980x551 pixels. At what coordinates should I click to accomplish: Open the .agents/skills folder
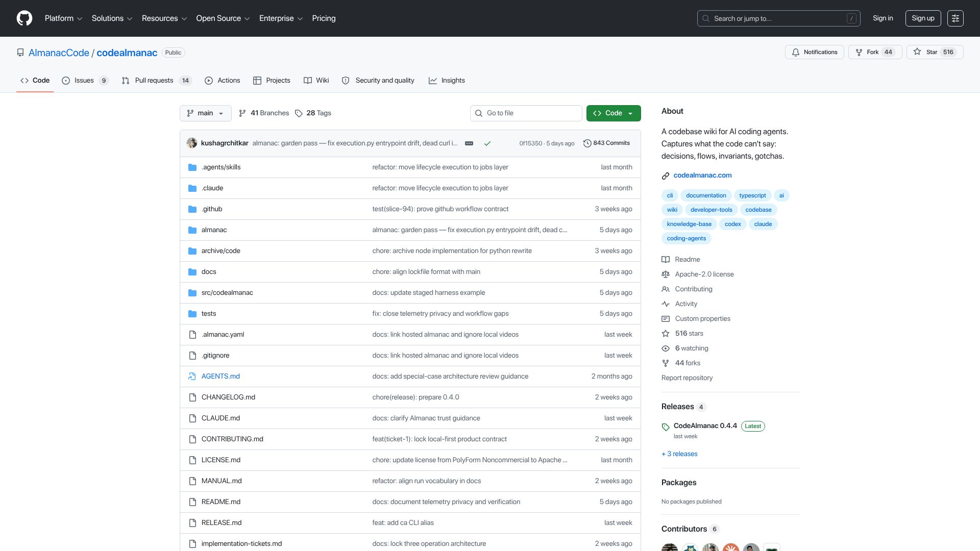click(221, 167)
